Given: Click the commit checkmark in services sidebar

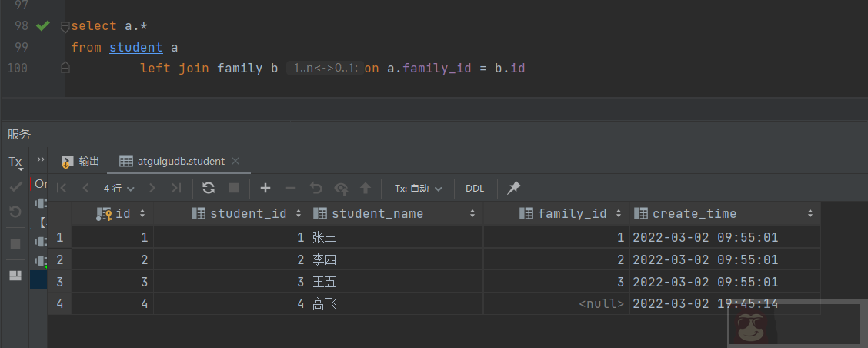Looking at the screenshot, I should [x=15, y=187].
